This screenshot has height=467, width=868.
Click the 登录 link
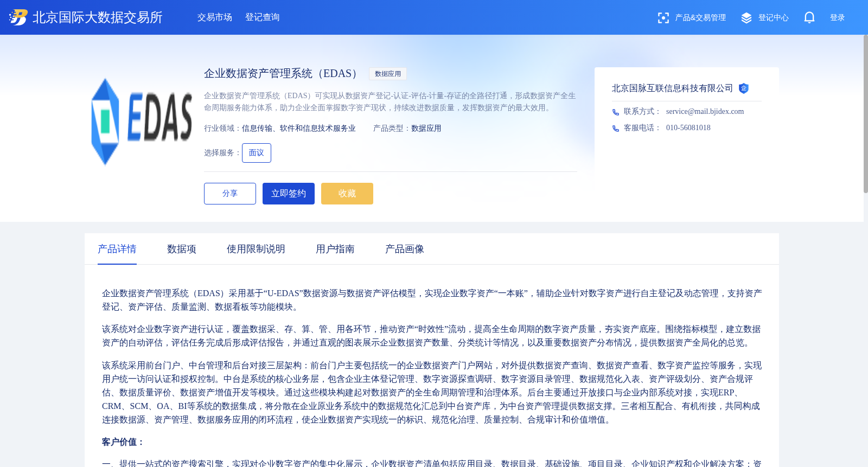pos(838,18)
